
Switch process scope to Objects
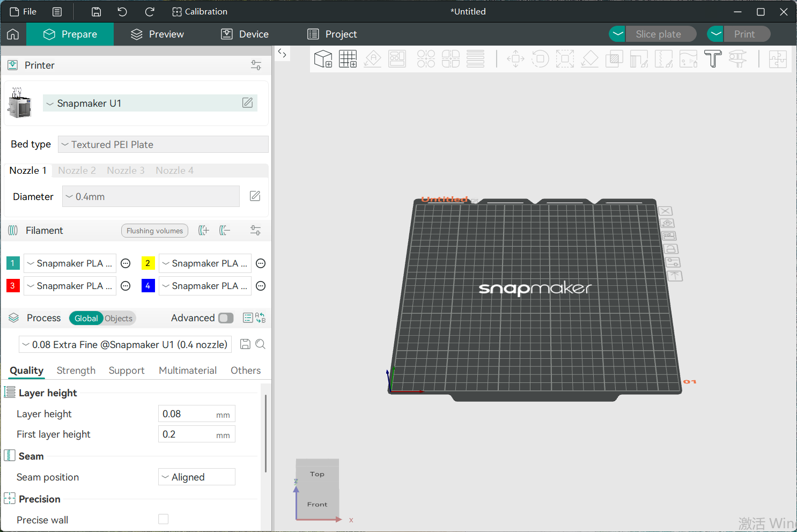pyautogui.click(x=119, y=319)
